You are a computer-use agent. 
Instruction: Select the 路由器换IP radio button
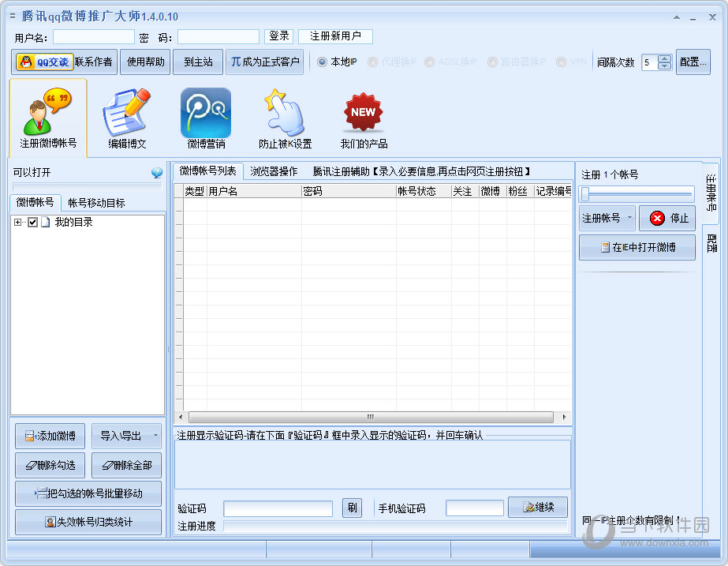coord(492,62)
